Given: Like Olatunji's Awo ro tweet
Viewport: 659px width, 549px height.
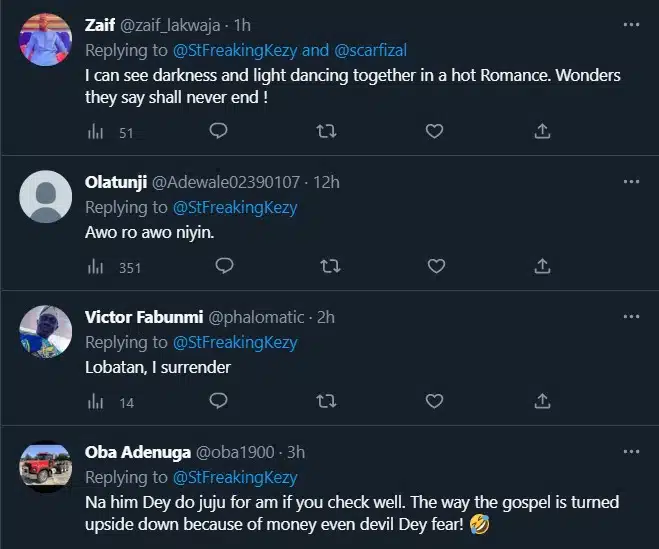Looking at the screenshot, I should tap(434, 266).
